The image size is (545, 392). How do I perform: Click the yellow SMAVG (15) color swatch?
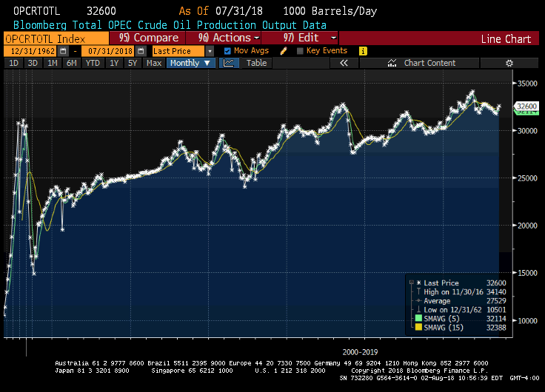[418, 328]
